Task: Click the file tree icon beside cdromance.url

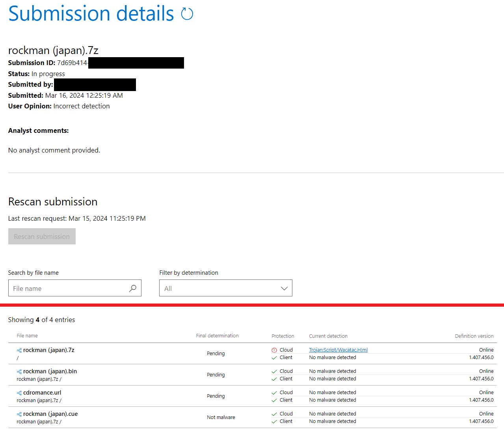Action: click(x=19, y=393)
